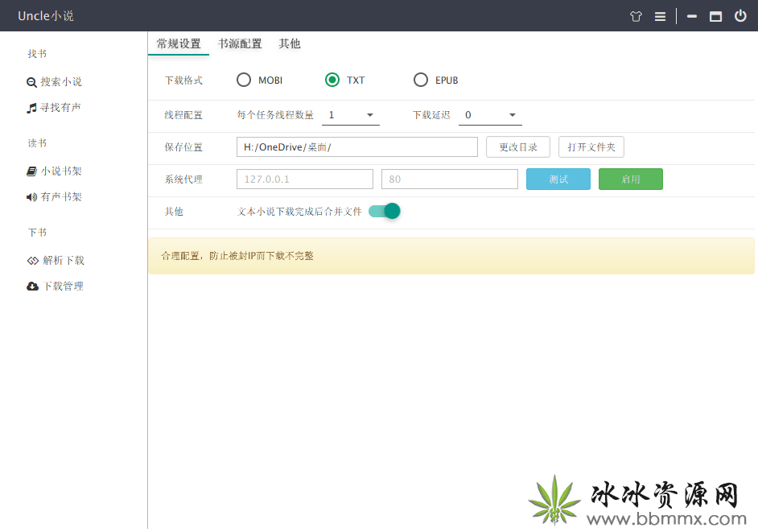Select MOBI download format
The image size is (758, 532).
(x=260, y=80)
